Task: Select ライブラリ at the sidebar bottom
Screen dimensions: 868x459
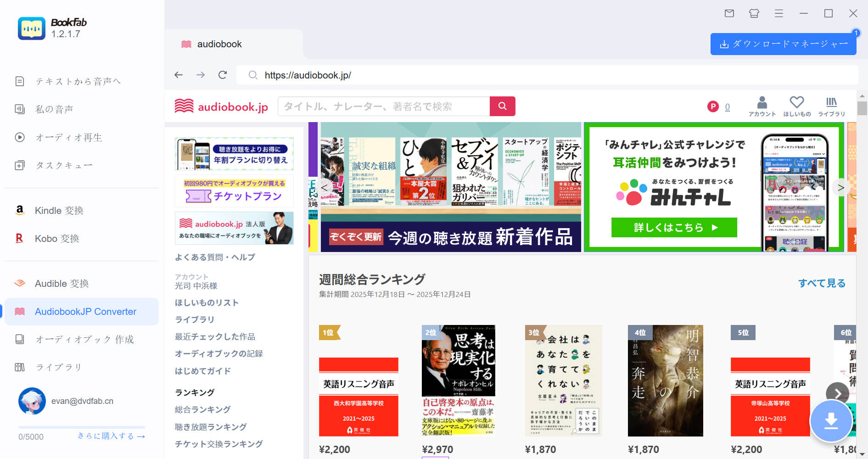Action: click(59, 367)
